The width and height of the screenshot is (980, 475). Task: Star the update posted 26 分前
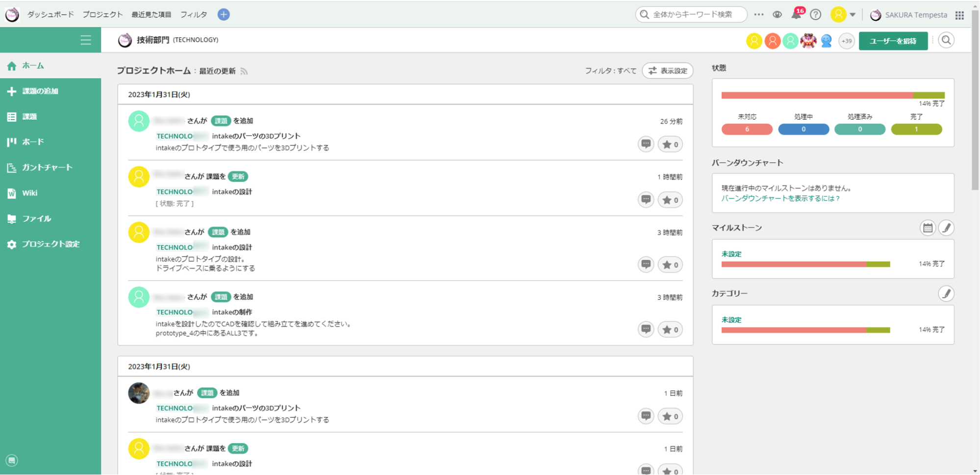point(670,144)
